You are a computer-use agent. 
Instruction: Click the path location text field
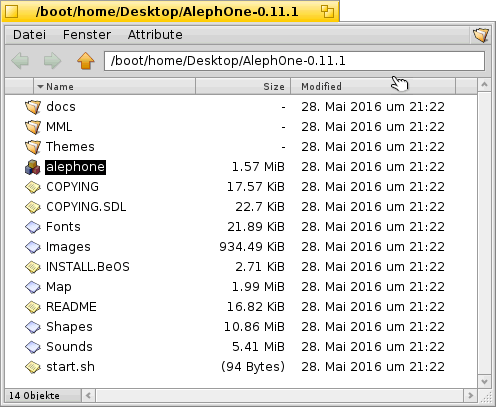pos(294,61)
